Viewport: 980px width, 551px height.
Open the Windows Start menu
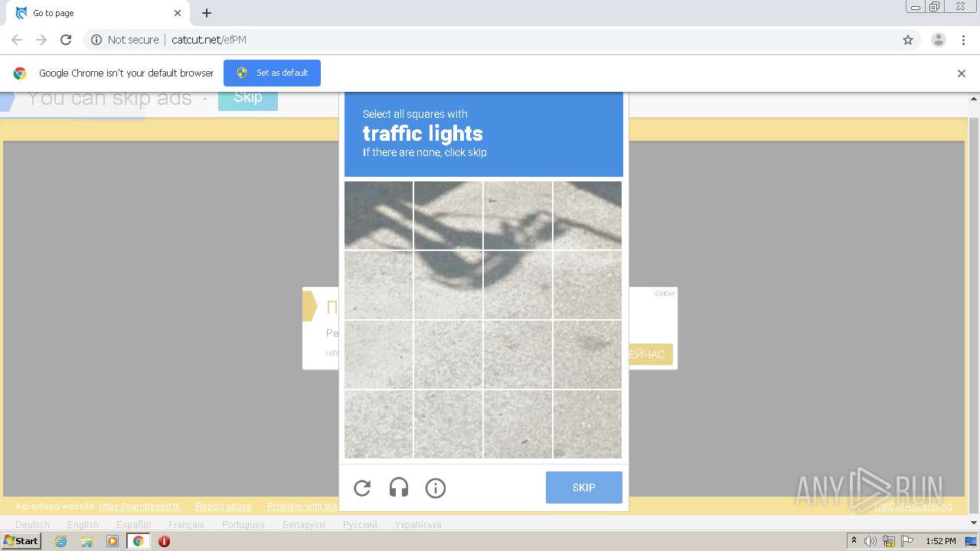tap(21, 541)
